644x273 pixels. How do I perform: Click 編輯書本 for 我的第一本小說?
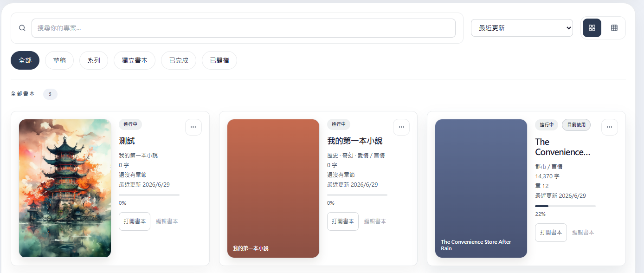pos(375,221)
